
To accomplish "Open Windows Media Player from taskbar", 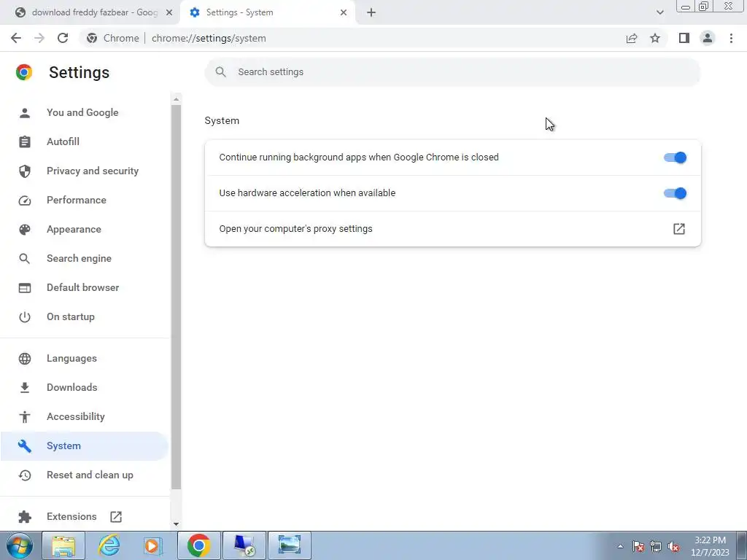I will (153, 545).
